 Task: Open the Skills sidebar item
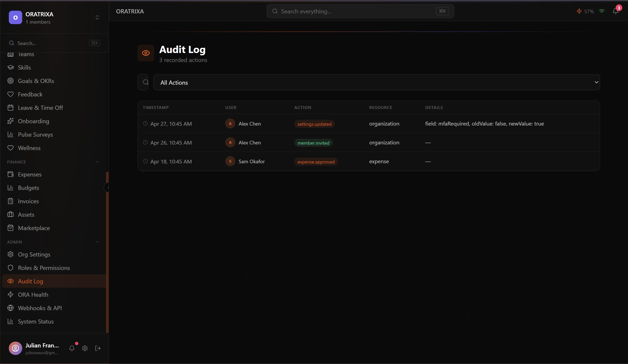[x=54, y=67]
